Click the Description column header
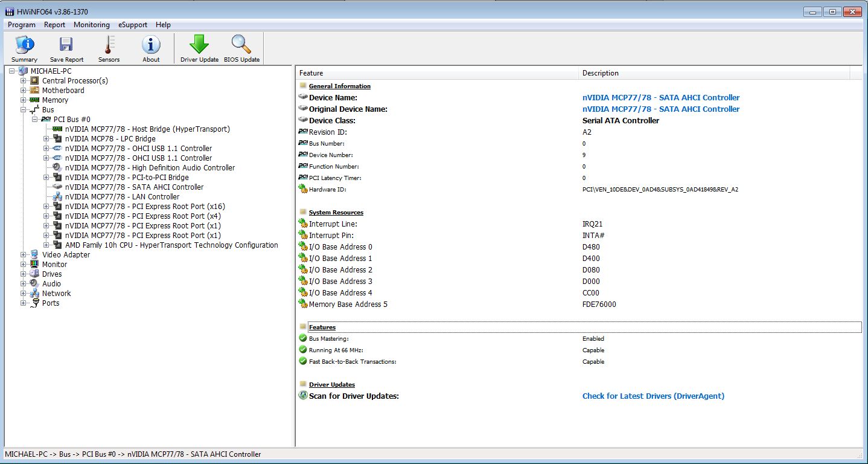868x464 pixels. coord(714,73)
